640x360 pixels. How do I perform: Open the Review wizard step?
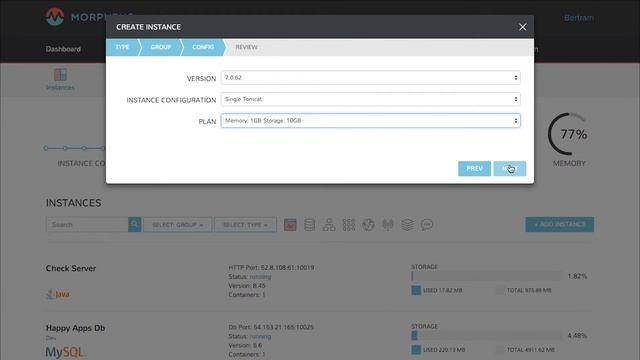[x=246, y=47]
